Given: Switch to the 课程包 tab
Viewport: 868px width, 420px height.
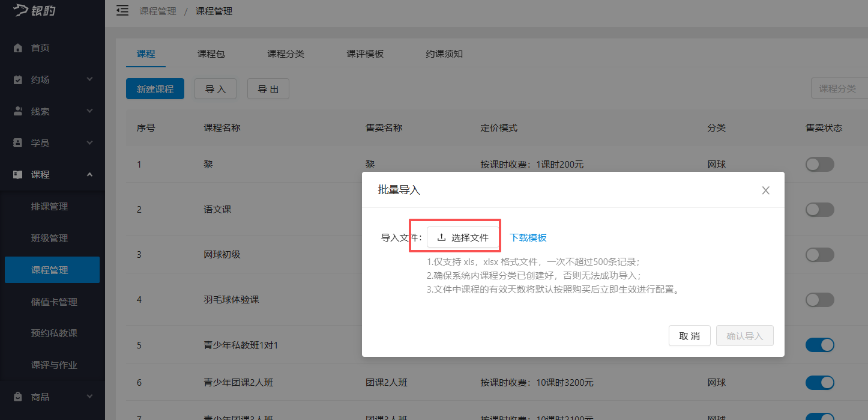Looking at the screenshot, I should point(211,53).
